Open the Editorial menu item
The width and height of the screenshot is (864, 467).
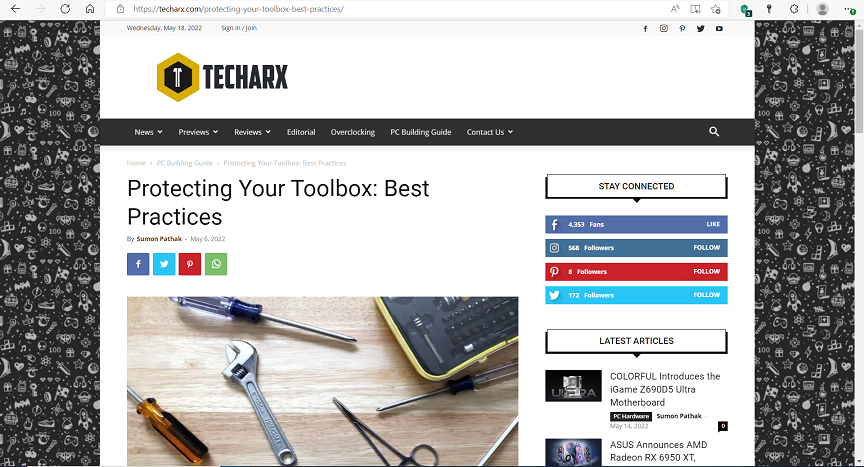click(301, 132)
